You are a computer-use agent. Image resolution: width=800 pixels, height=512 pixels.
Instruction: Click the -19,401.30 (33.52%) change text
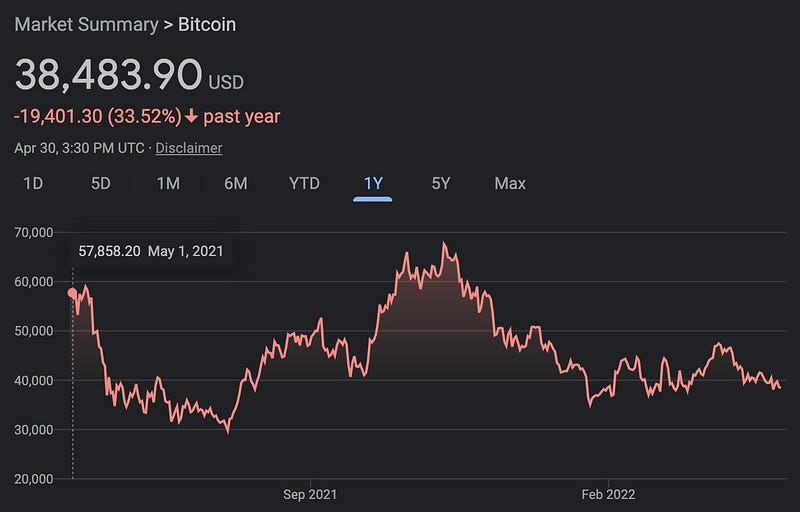[97, 116]
